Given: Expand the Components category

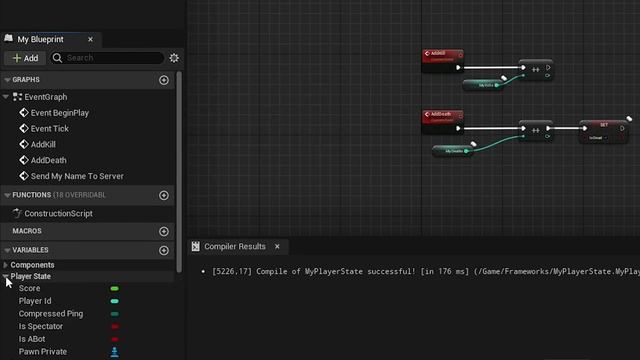Looking at the screenshot, I should pos(5,265).
